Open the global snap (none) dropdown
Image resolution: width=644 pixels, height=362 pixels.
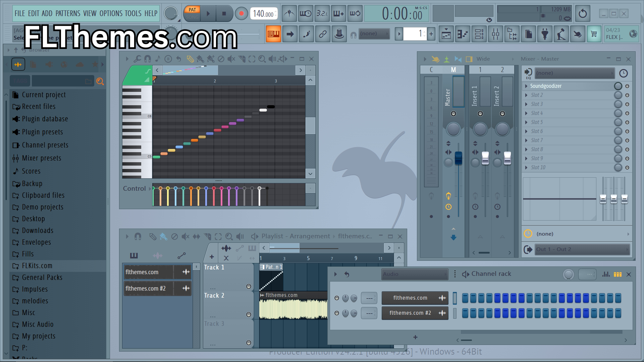374,34
